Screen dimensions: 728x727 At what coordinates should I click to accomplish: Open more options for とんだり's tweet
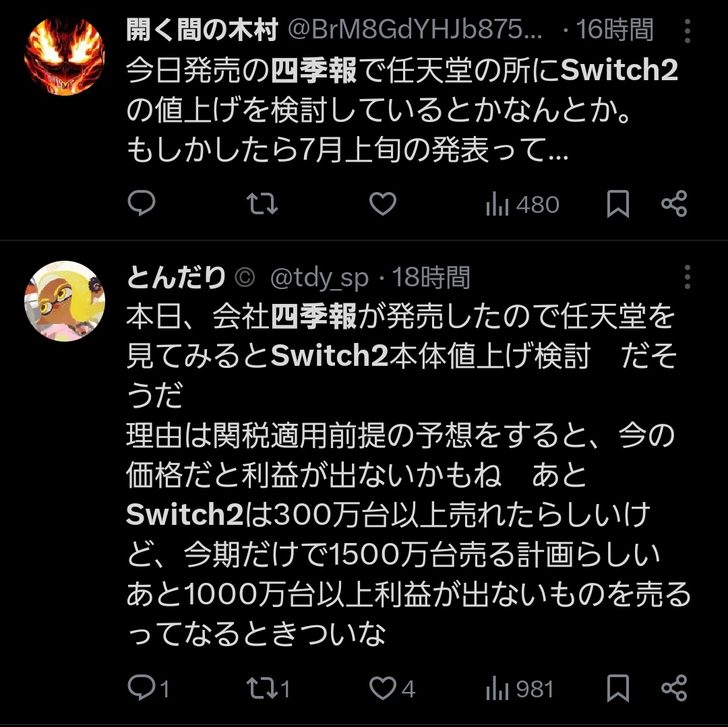[x=687, y=277]
